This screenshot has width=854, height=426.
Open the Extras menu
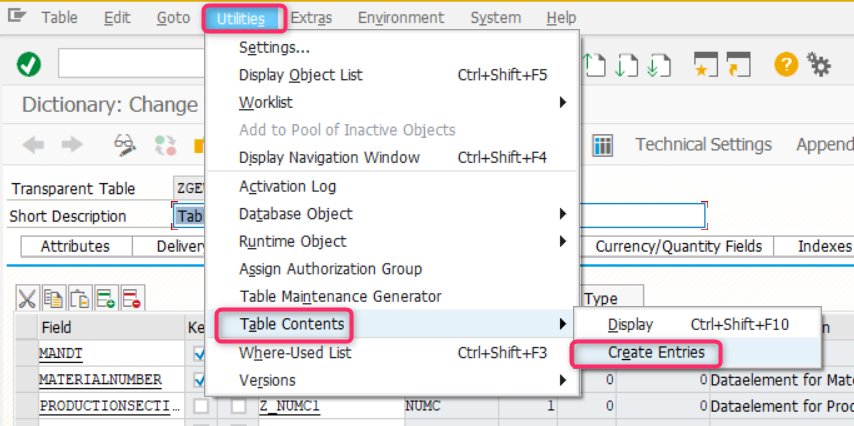click(x=304, y=18)
